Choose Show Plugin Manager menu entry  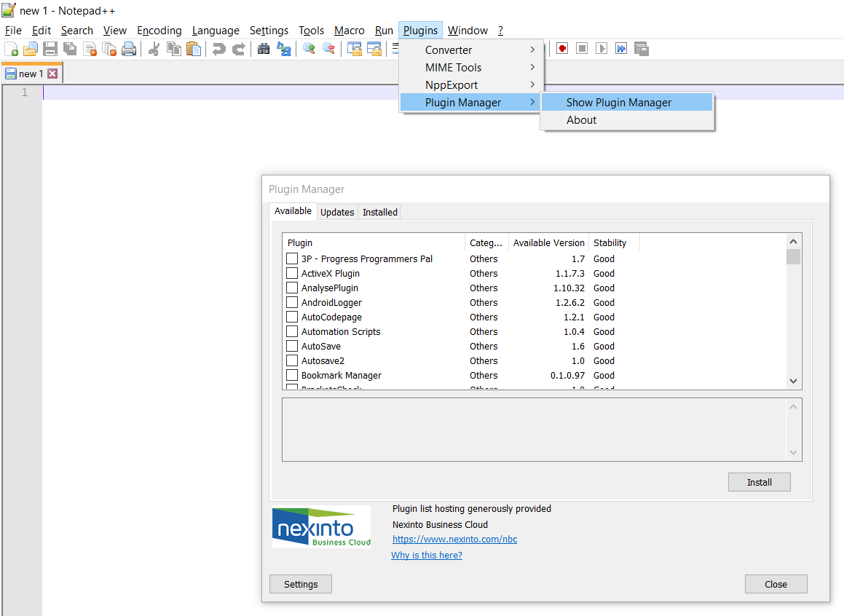coord(618,102)
